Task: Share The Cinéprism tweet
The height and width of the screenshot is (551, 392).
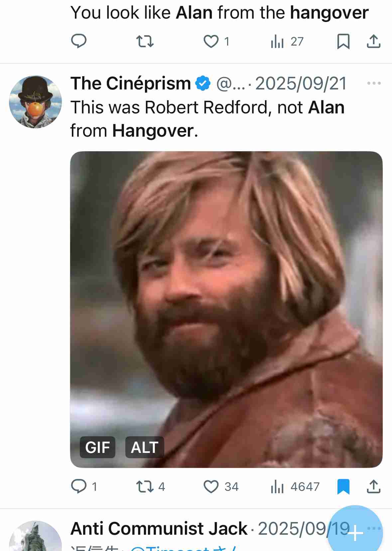Action: tap(373, 486)
